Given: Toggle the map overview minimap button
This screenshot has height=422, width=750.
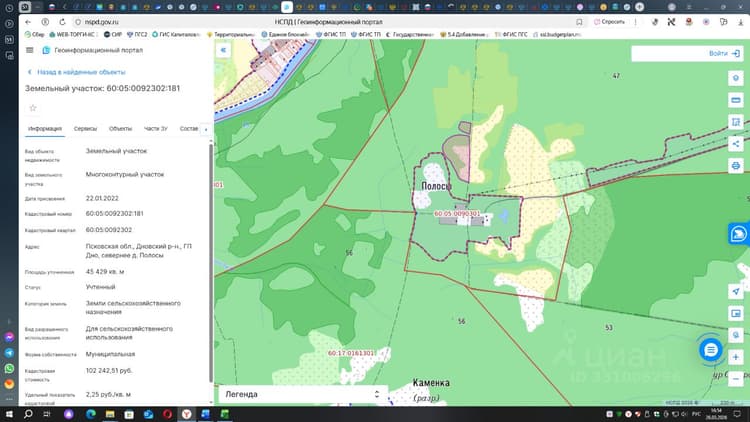Looking at the screenshot, I should [x=736, y=313].
